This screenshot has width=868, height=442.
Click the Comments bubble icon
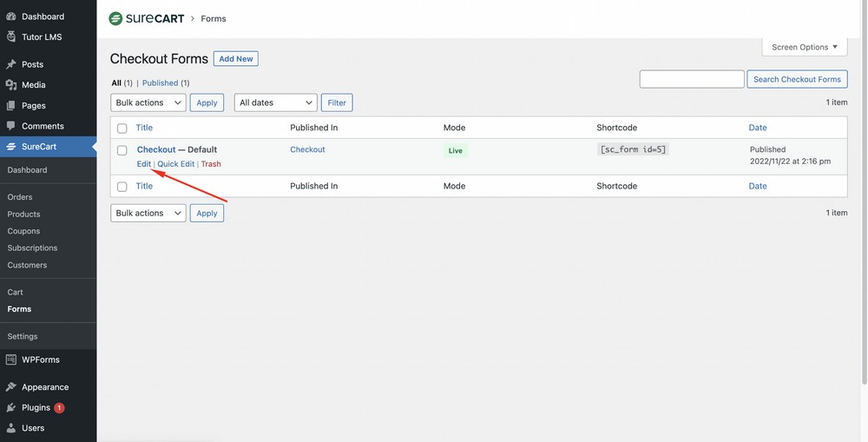coord(10,126)
